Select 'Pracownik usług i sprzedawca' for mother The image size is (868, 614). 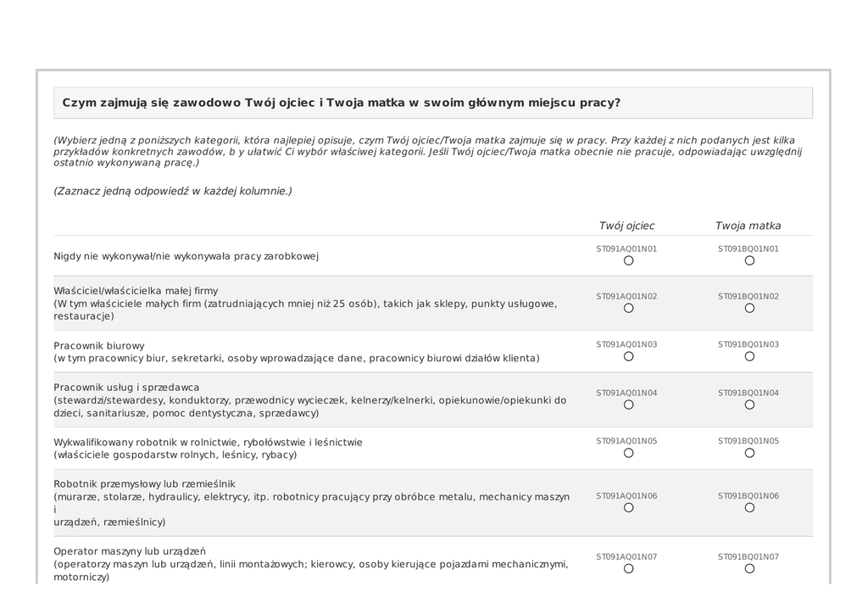(x=749, y=405)
